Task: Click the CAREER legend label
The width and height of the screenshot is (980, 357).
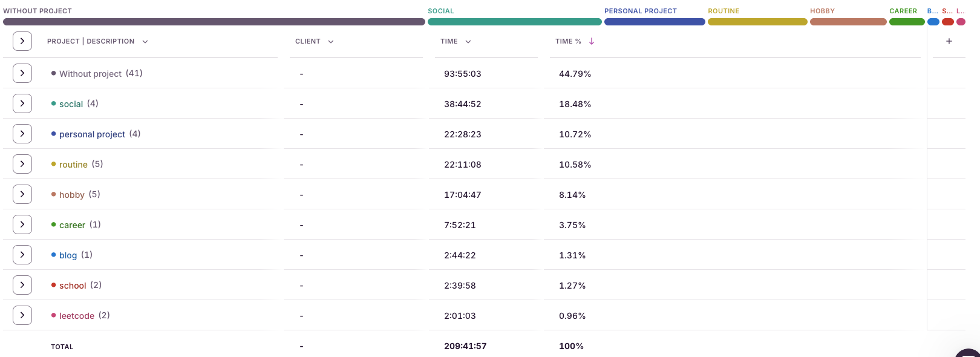Action: tap(903, 11)
